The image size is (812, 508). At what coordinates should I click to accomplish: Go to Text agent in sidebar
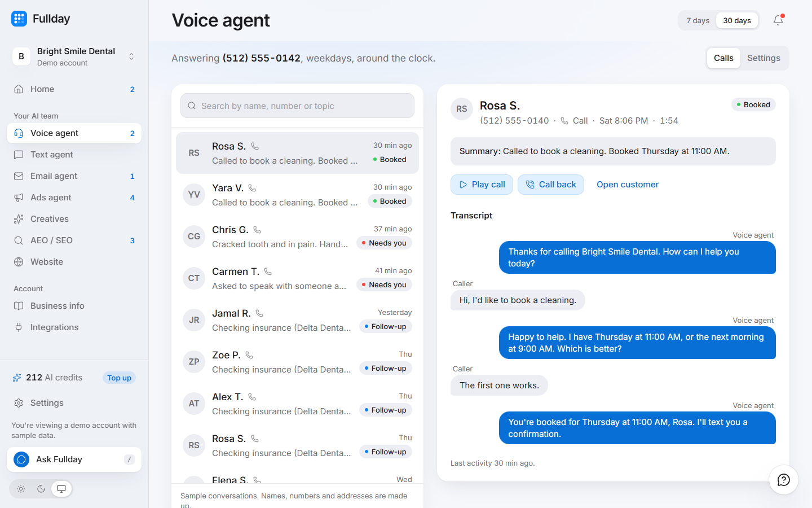[74, 155]
